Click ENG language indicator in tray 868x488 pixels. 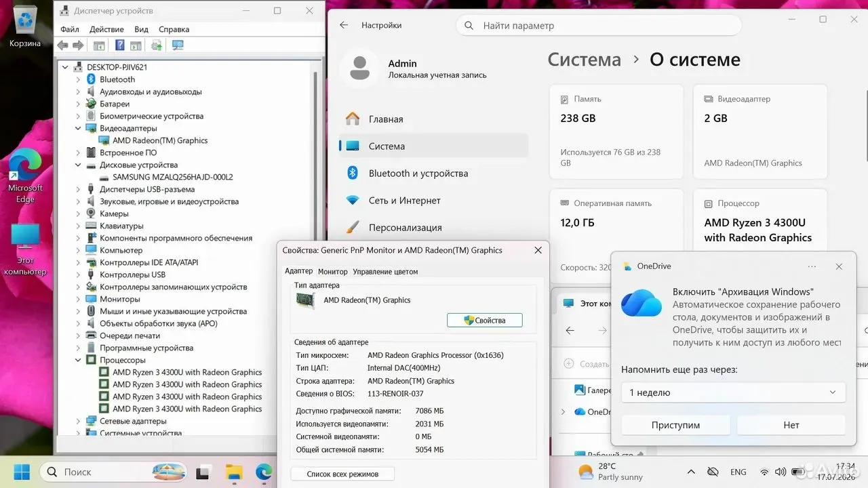[738, 472]
